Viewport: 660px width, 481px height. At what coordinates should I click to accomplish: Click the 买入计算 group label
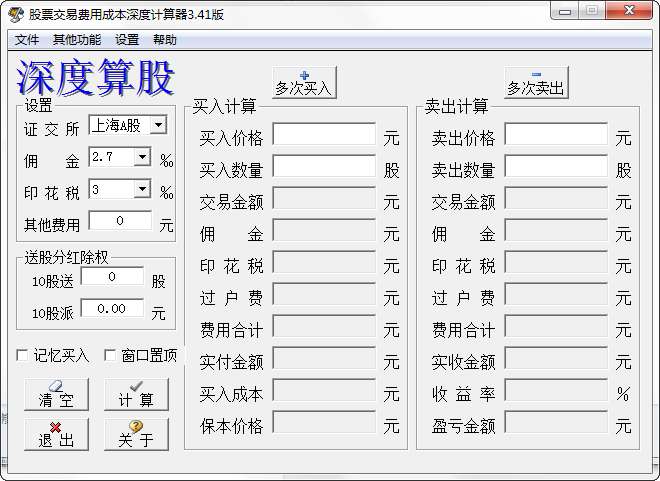point(224,106)
